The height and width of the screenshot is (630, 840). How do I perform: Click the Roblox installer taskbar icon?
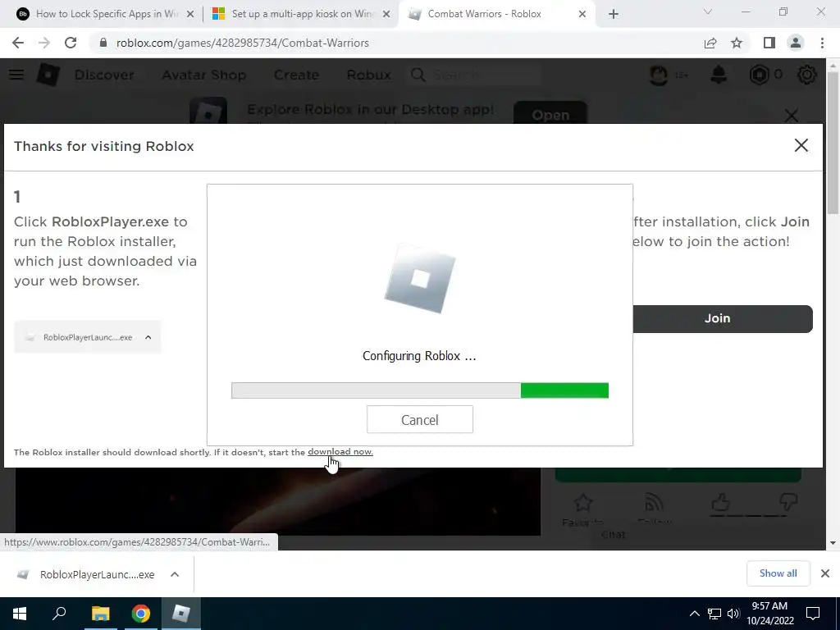tap(181, 614)
